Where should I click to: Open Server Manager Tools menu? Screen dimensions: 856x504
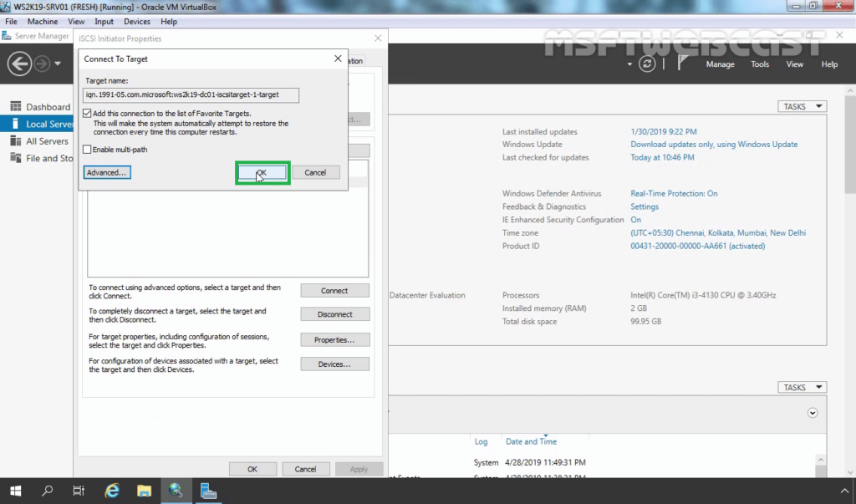tap(760, 64)
